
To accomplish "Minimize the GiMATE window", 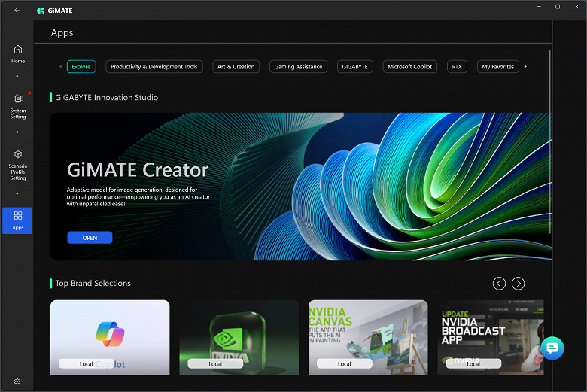I will coord(539,6).
